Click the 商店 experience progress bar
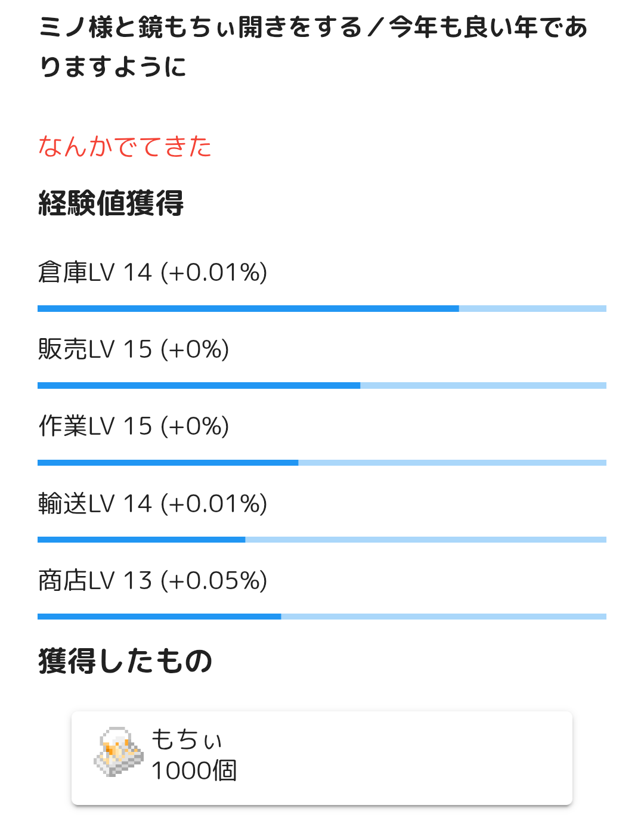The image size is (644, 833). click(322, 617)
